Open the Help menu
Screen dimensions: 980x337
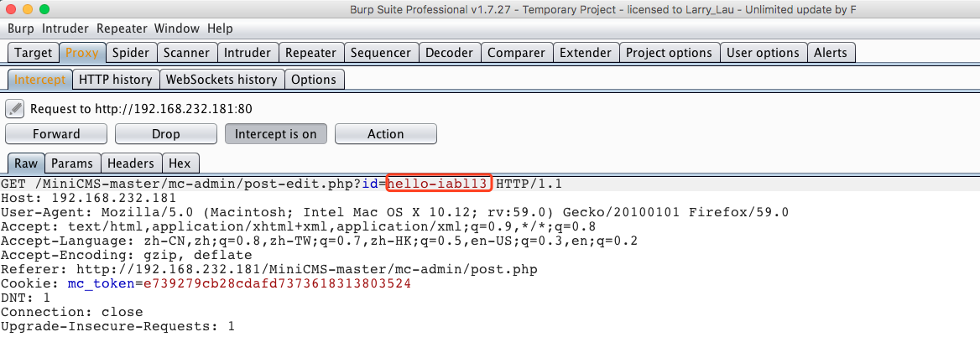click(220, 29)
